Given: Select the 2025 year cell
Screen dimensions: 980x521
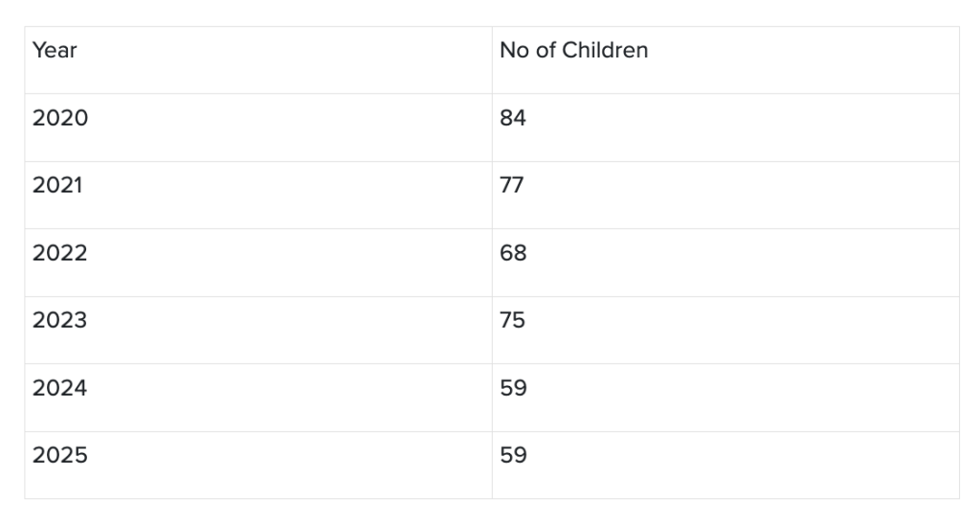Looking at the screenshot, I should (258, 465).
